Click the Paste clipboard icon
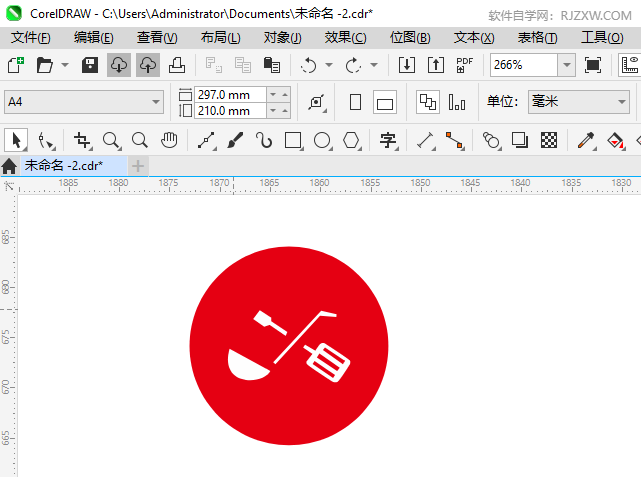 pyautogui.click(x=271, y=65)
